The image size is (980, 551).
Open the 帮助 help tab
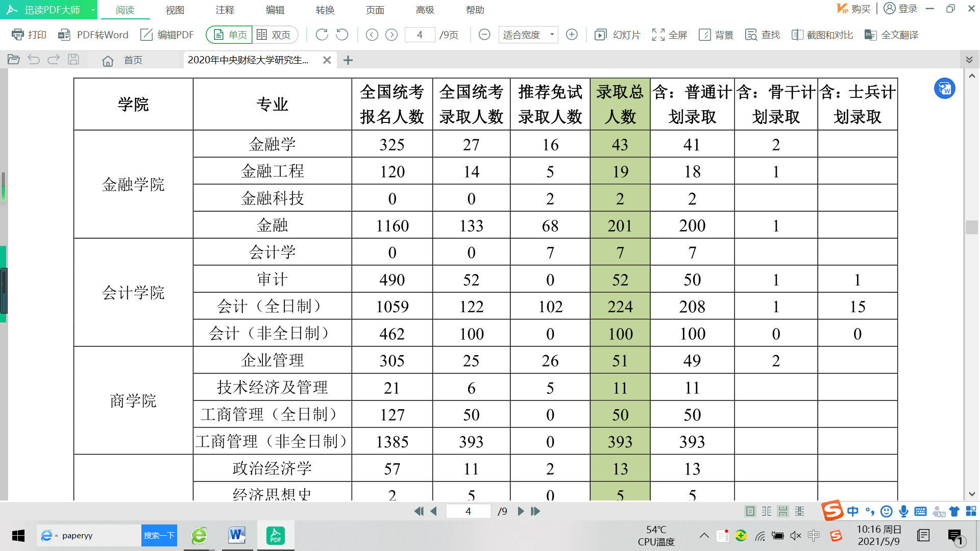click(x=475, y=10)
